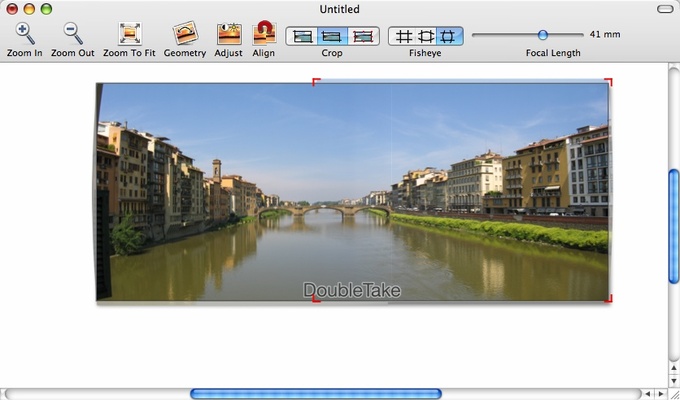Open the Geometry tool
Image resolution: width=680 pixels, height=400 pixels.
click(x=185, y=34)
